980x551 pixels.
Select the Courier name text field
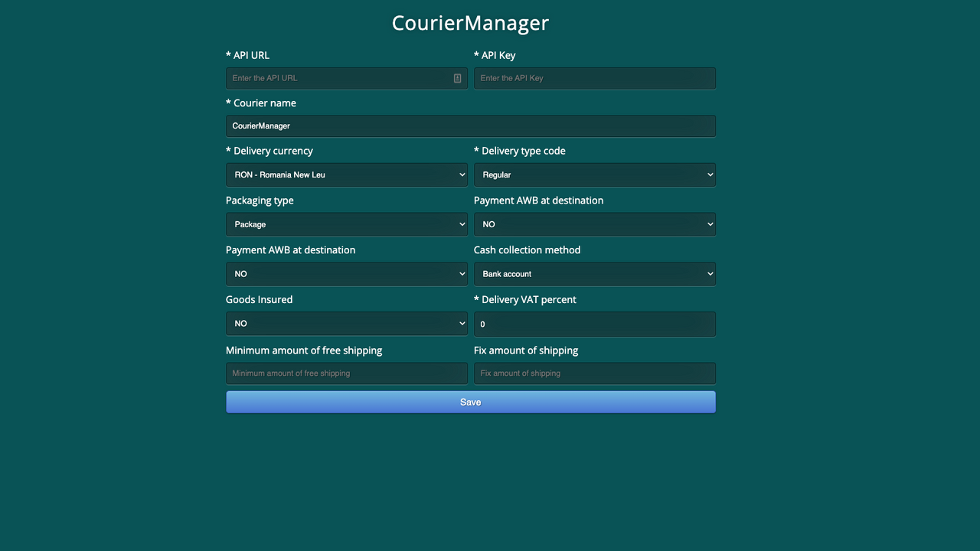[x=470, y=126]
